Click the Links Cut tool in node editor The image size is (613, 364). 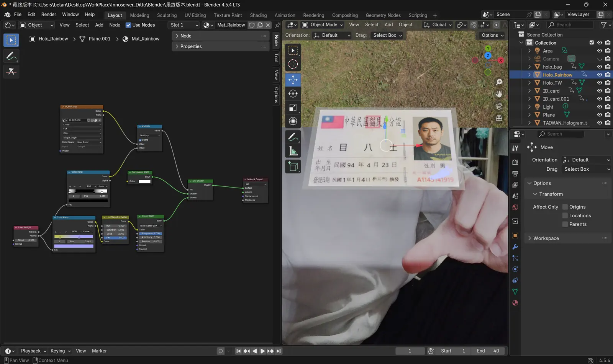[x=11, y=71]
